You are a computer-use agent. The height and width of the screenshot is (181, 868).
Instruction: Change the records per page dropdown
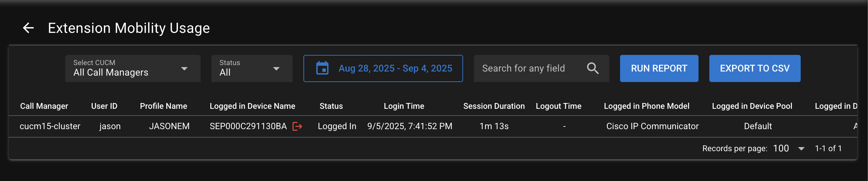click(x=789, y=148)
